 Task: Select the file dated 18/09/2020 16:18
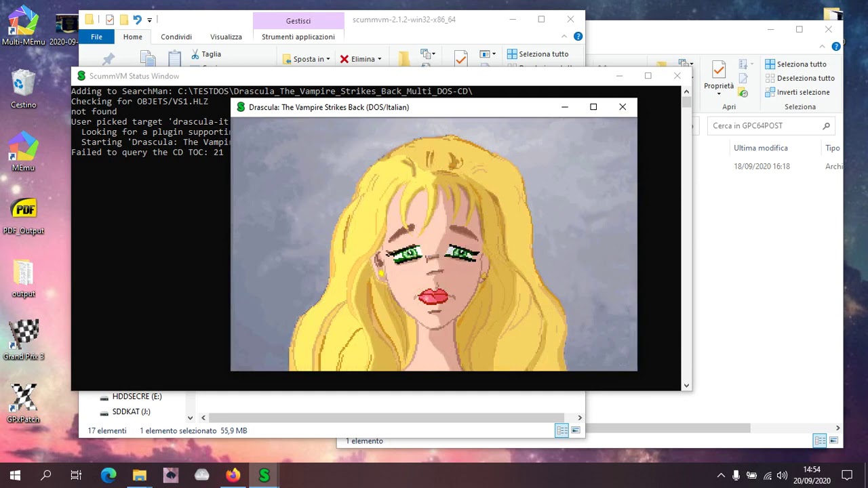762,166
